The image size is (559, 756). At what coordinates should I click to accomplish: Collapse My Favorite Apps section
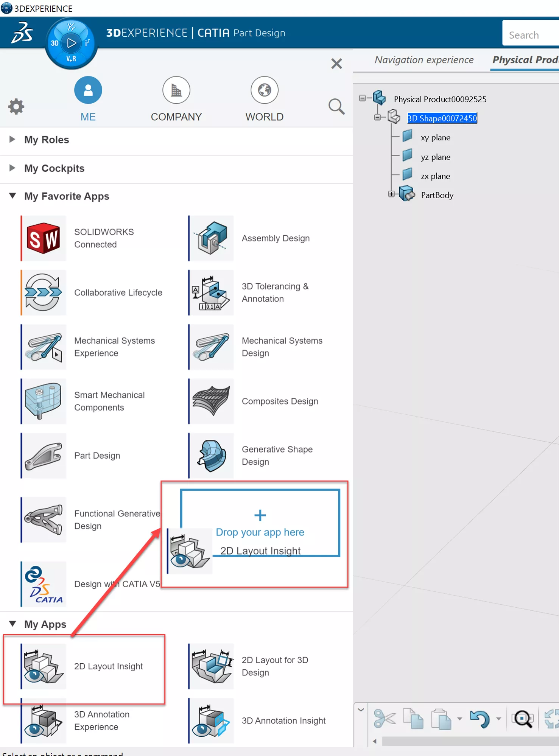(12, 196)
